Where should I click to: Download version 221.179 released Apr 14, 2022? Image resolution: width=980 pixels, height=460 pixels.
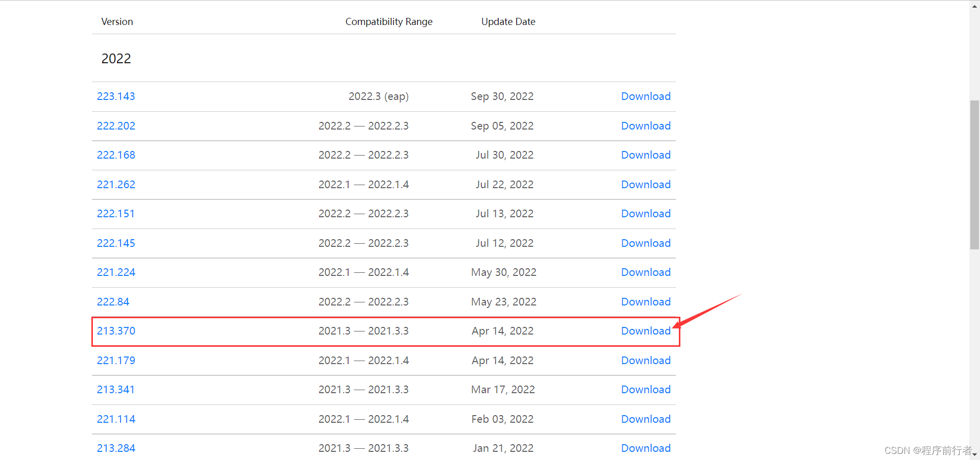click(x=646, y=361)
